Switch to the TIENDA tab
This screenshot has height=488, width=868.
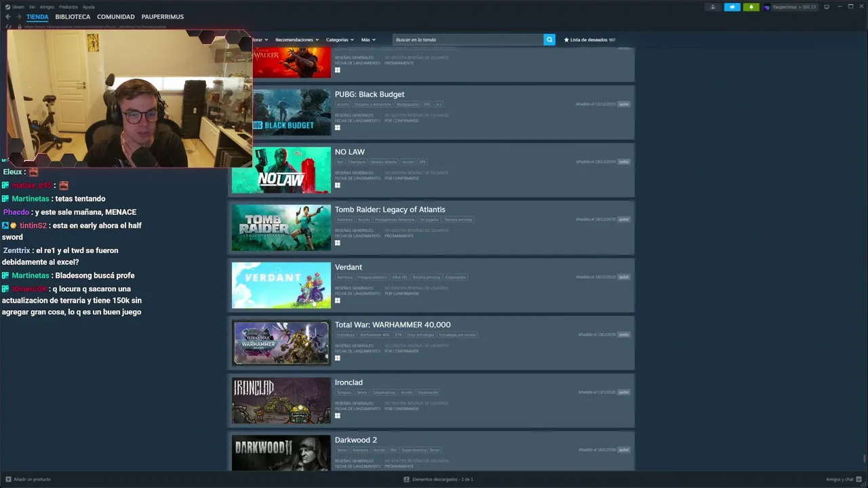click(37, 17)
